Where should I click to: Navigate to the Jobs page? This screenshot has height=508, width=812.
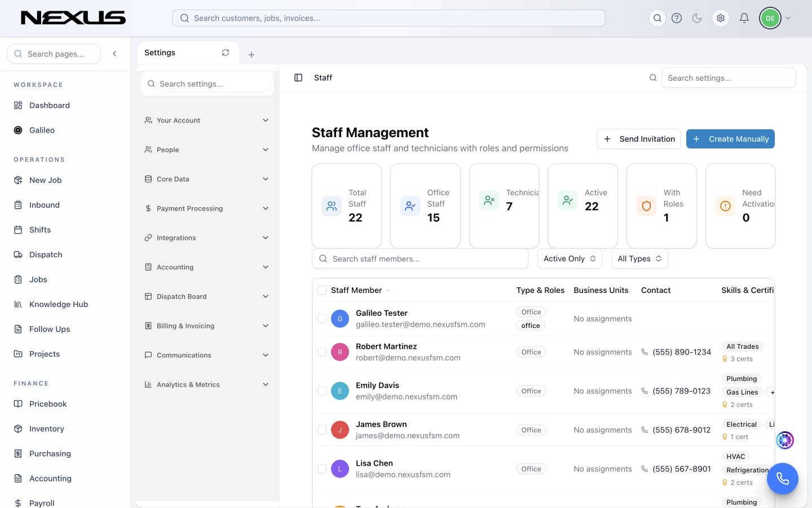click(x=38, y=279)
